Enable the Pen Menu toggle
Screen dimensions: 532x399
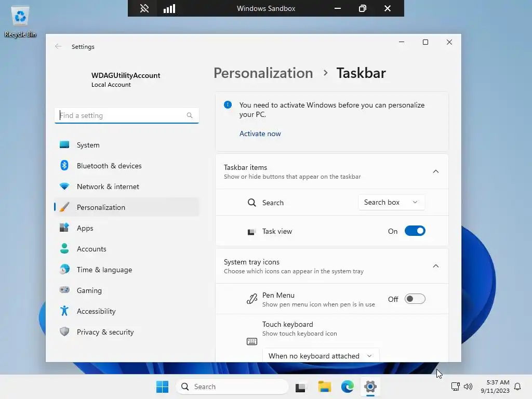pos(415,299)
